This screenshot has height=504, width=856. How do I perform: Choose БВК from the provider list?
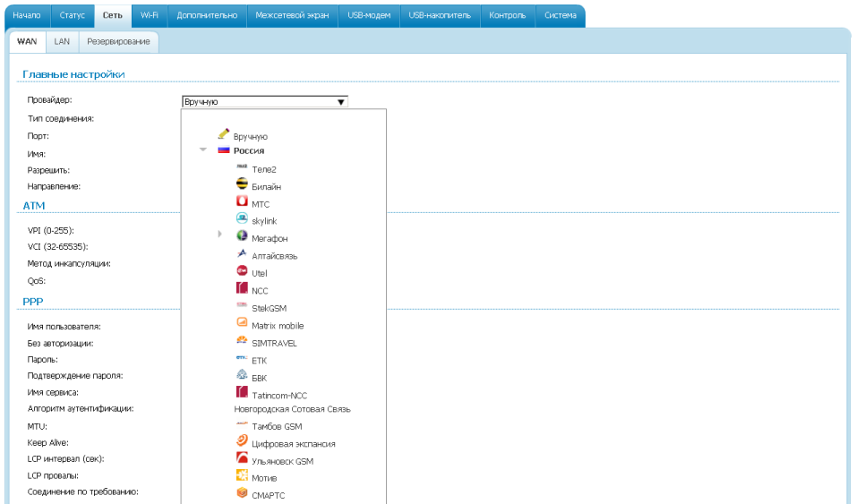[x=260, y=378]
